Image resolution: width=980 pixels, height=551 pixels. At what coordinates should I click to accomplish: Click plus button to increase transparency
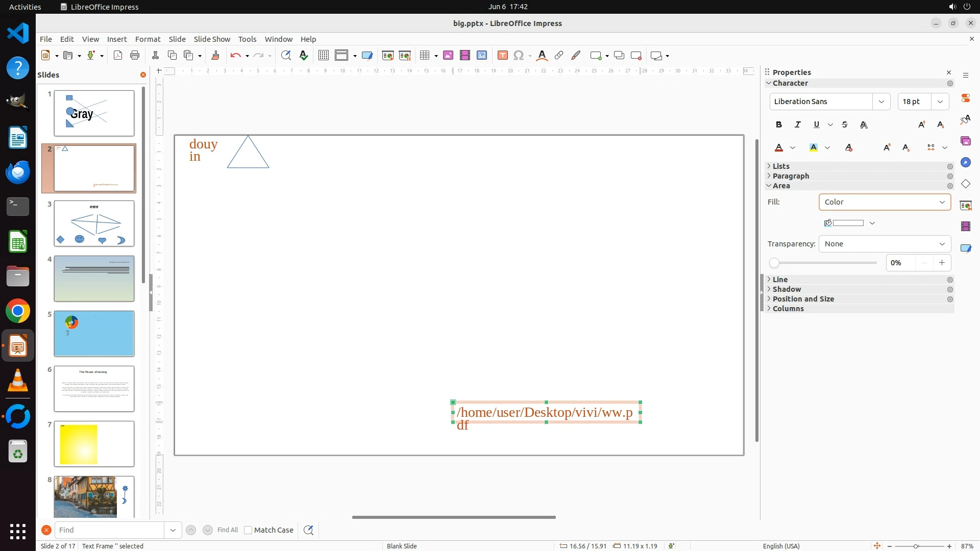[942, 263]
